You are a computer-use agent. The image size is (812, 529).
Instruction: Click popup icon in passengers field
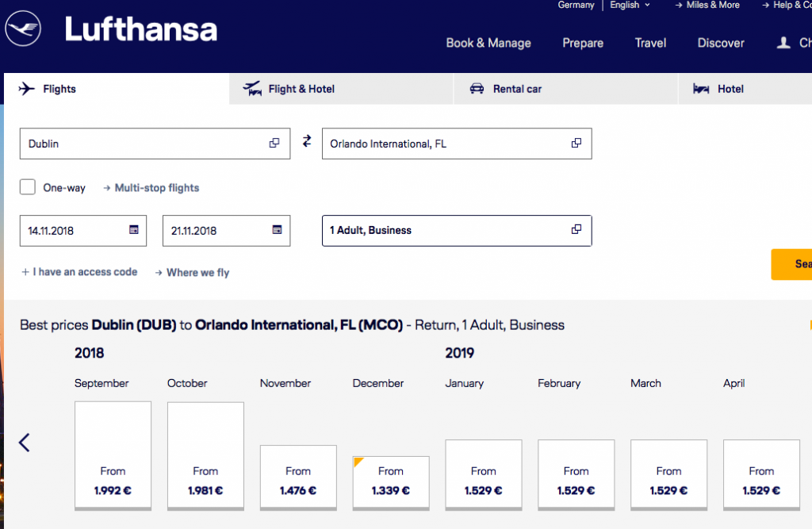[576, 230]
